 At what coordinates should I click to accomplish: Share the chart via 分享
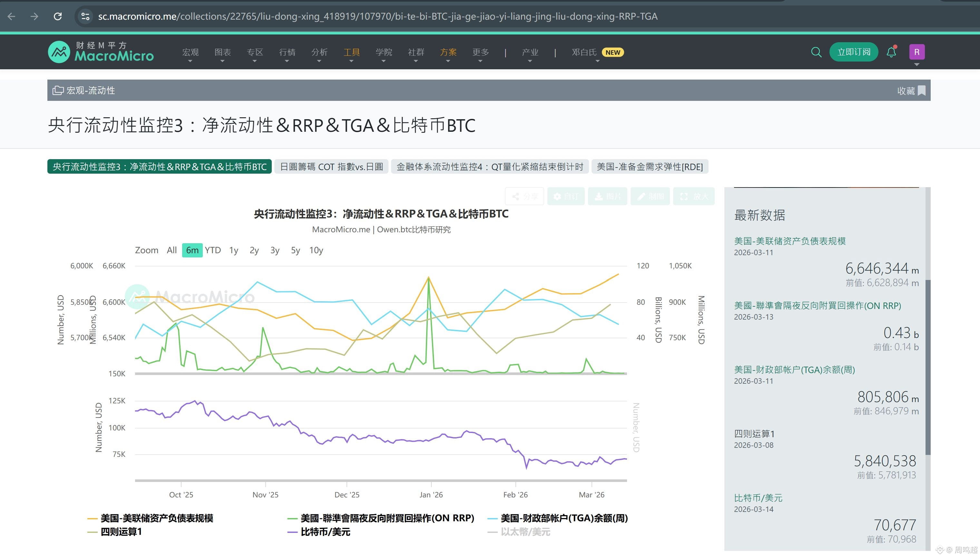tap(524, 196)
